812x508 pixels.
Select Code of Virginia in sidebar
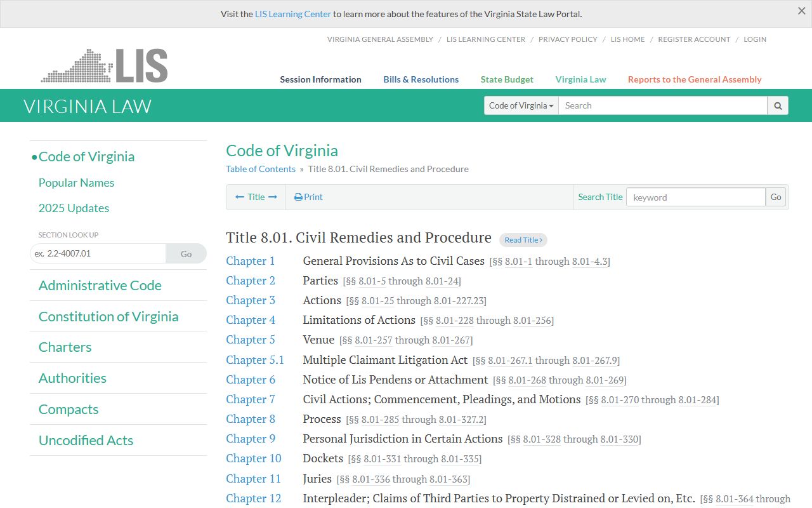86,157
